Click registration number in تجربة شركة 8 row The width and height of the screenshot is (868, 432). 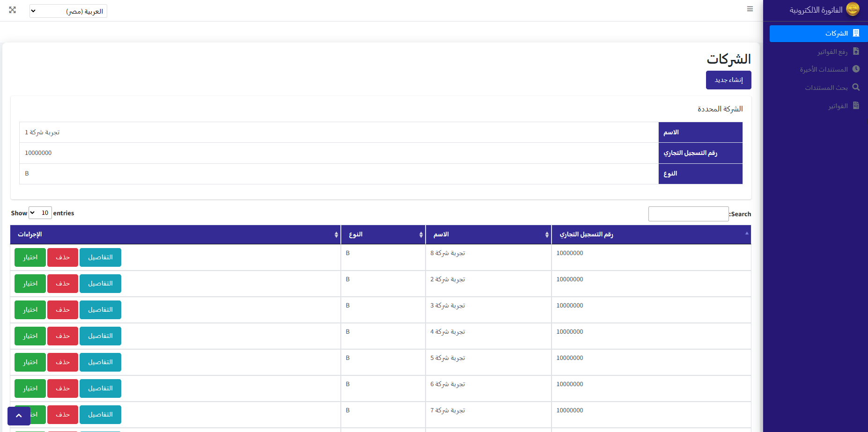pyautogui.click(x=570, y=253)
